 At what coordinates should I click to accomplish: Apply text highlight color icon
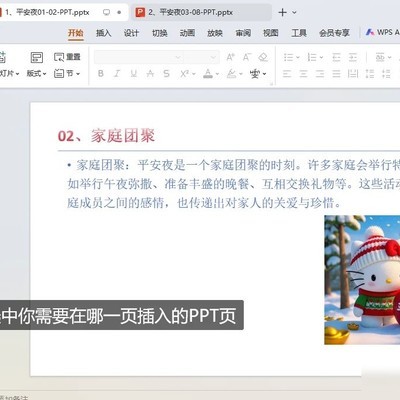pyautogui.click(x=231, y=74)
